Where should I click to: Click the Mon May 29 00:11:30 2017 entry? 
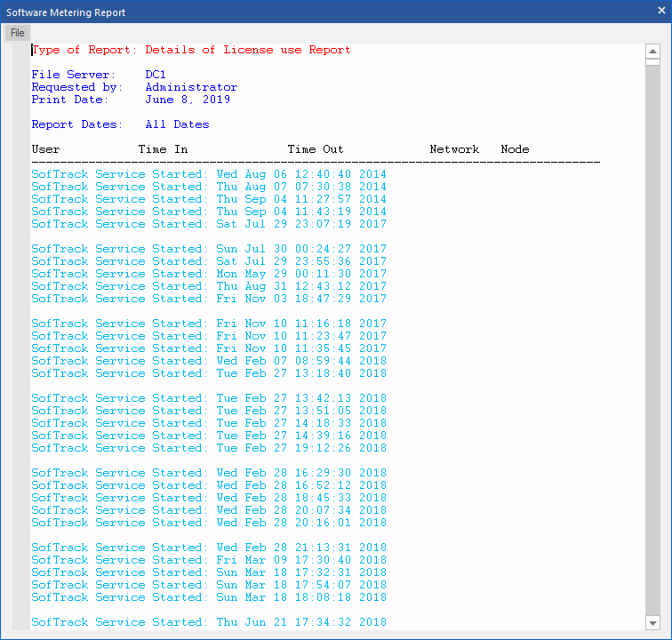(x=209, y=274)
